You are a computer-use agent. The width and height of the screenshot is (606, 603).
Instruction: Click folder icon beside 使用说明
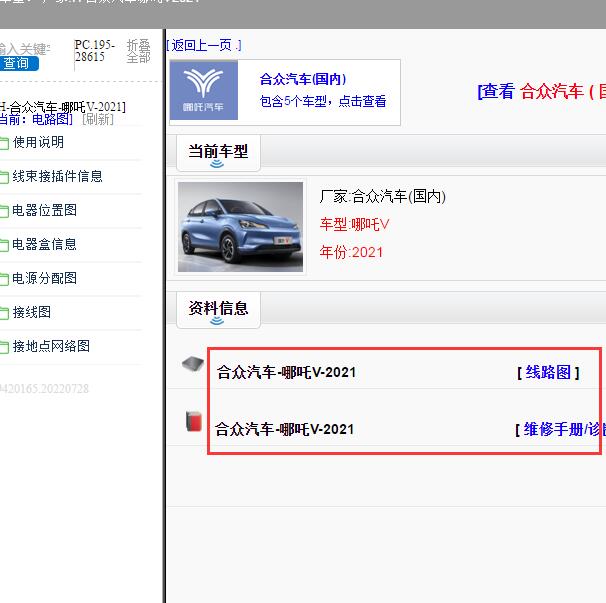[4, 143]
